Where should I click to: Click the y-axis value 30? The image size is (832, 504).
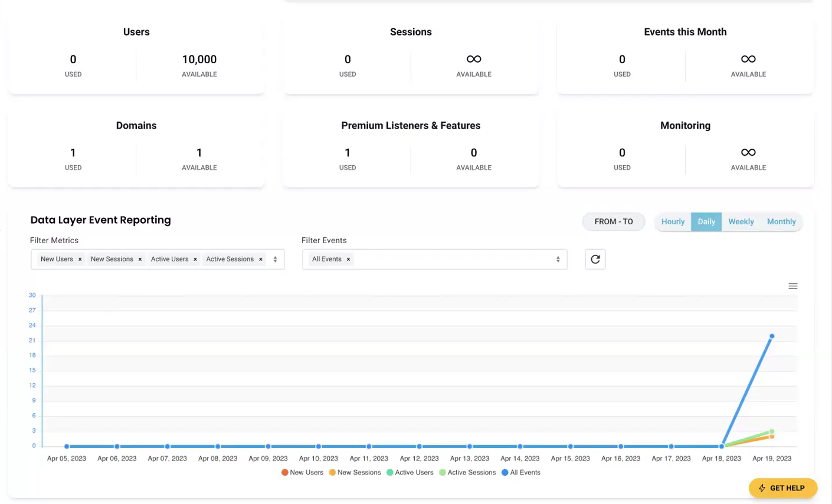click(32, 295)
